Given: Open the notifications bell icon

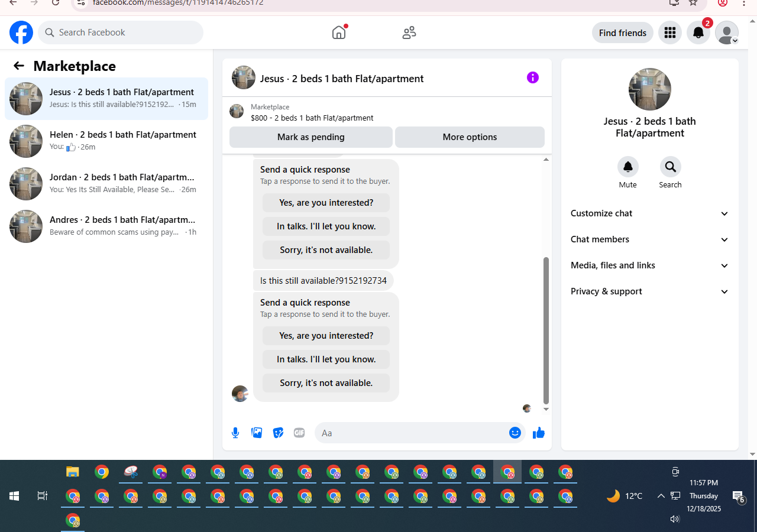Looking at the screenshot, I should (698, 33).
